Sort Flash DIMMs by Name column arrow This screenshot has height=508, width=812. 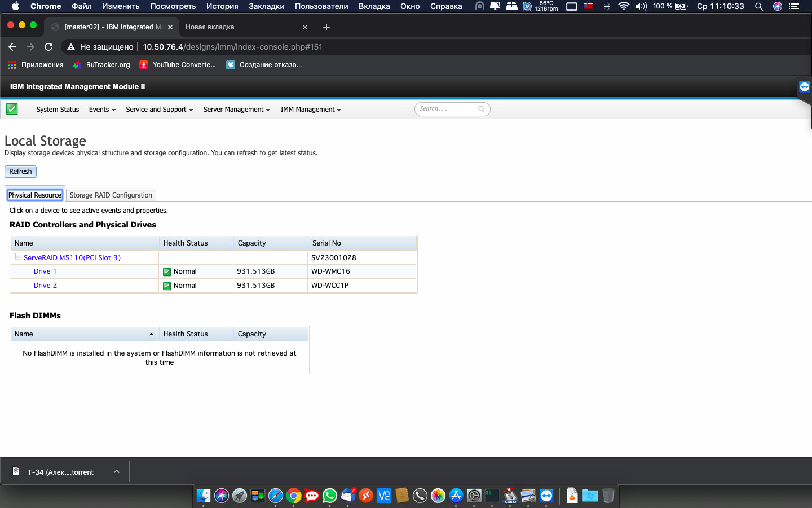(151, 334)
